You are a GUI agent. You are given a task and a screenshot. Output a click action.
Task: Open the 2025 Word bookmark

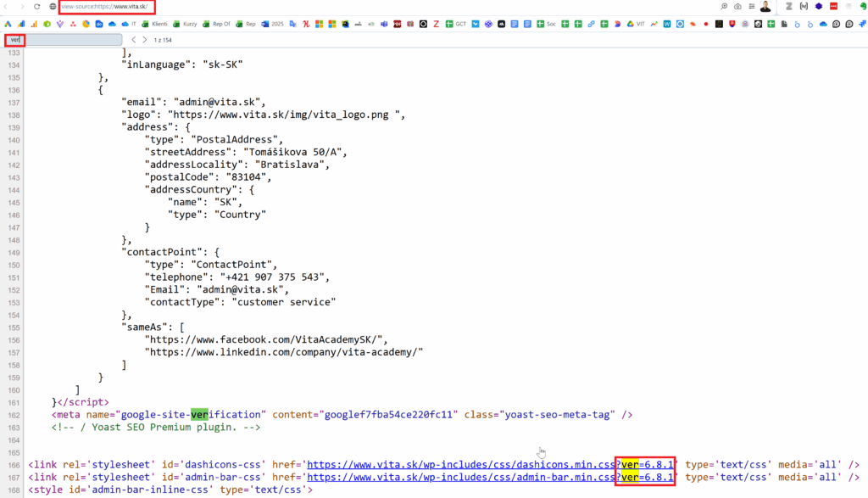click(272, 25)
